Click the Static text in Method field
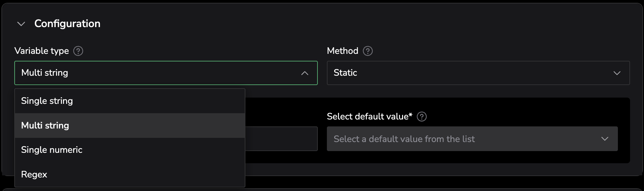Screen dimensions: 644x191 345,73
